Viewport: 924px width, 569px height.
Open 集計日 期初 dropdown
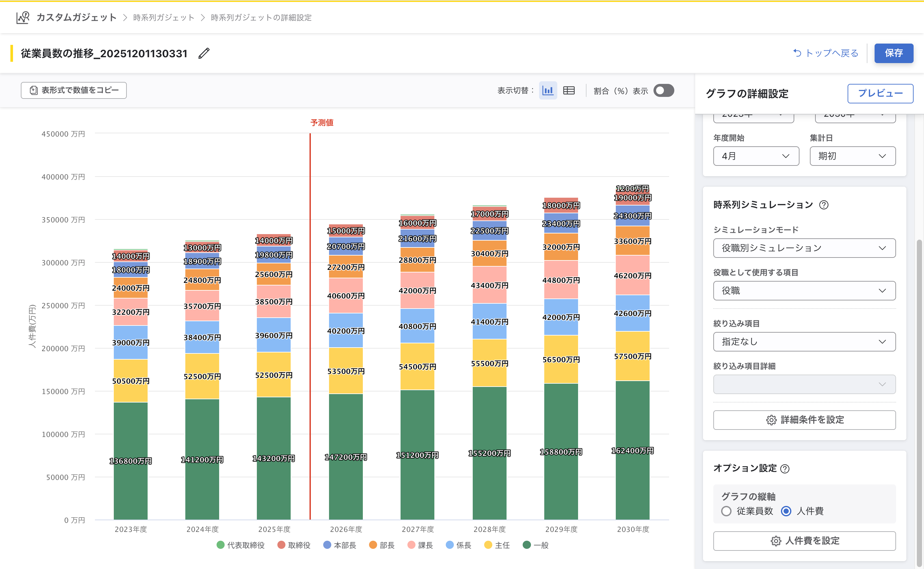pyautogui.click(x=852, y=156)
